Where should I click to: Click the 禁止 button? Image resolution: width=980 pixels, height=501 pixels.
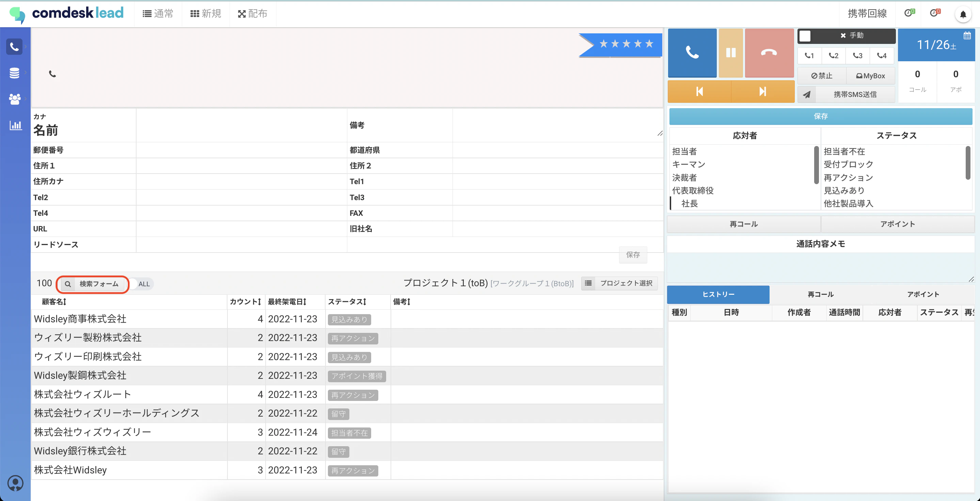tap(822, 76)
